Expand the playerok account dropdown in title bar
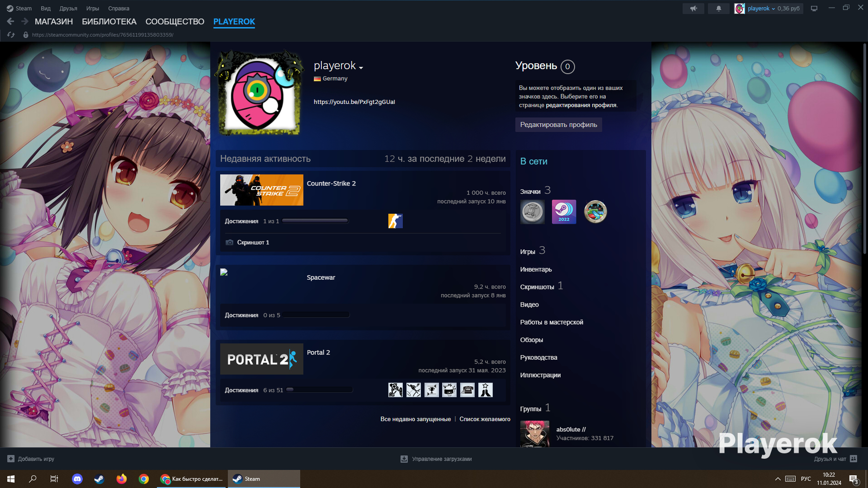The image size is (868, 488). 773,9
